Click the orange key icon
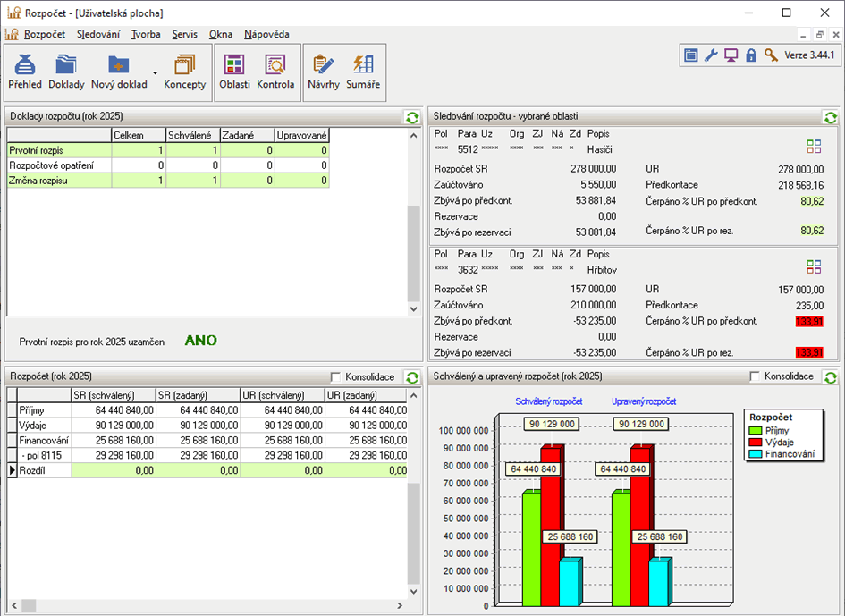This screenshot has height=616, width=845. pyautogui.click(x=770, y=55)
